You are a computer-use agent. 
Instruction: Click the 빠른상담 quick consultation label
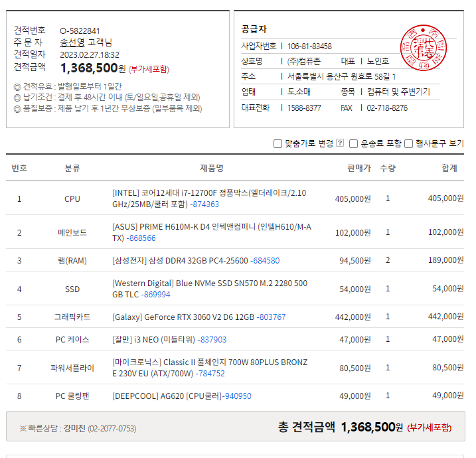[x=40, y=429]
